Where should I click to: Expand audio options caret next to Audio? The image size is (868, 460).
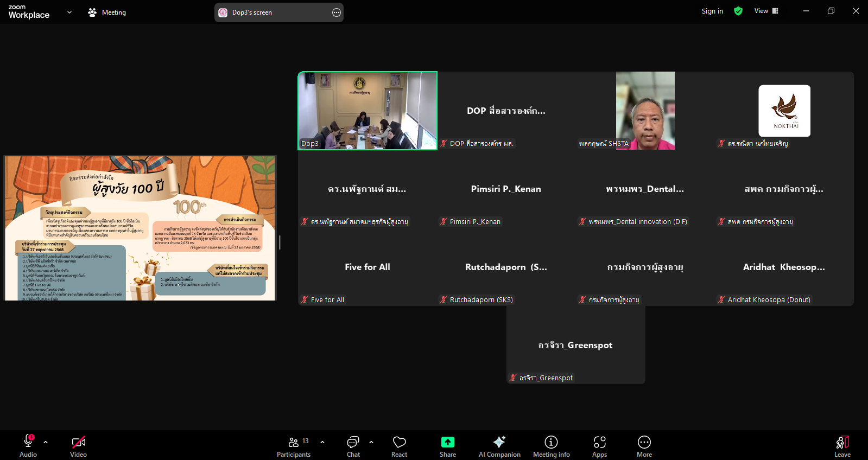pos(46,442)
